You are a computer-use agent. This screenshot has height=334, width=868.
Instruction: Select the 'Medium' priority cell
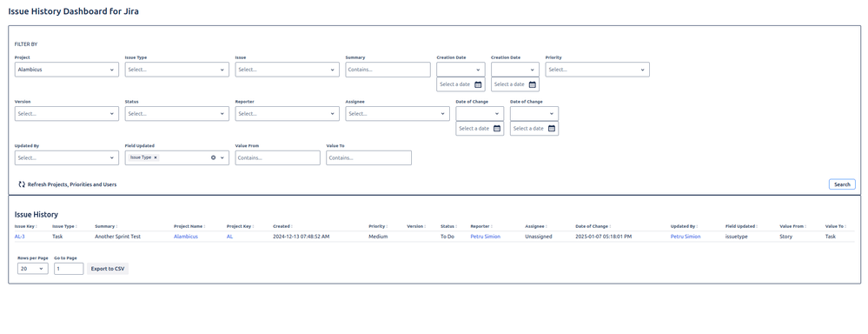tap(378, 237)
